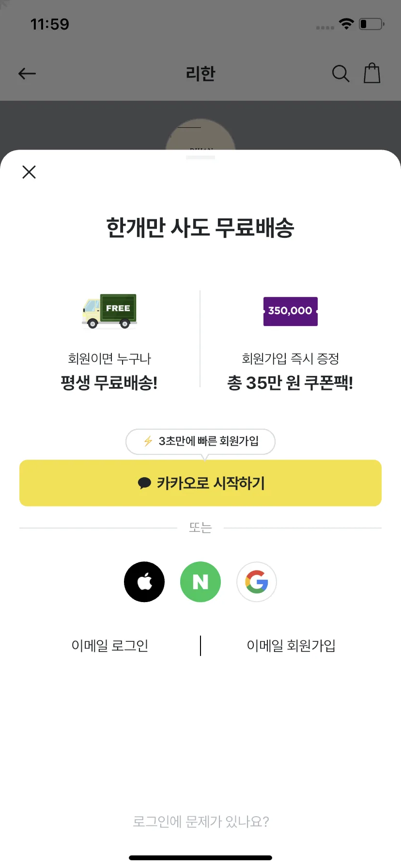This screenshot has width=401, height=868.
Task: Open the shopping bag icon
Action: [x=372, y=73]
